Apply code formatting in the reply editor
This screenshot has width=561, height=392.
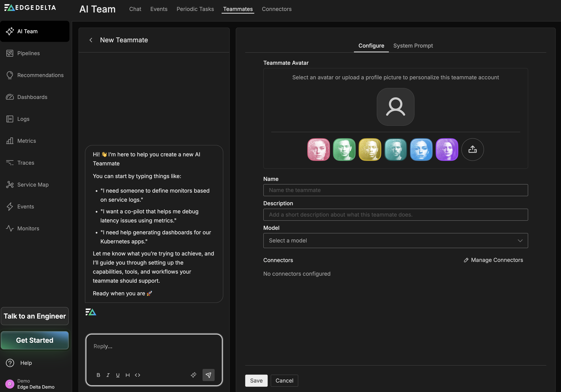(137, 375)
